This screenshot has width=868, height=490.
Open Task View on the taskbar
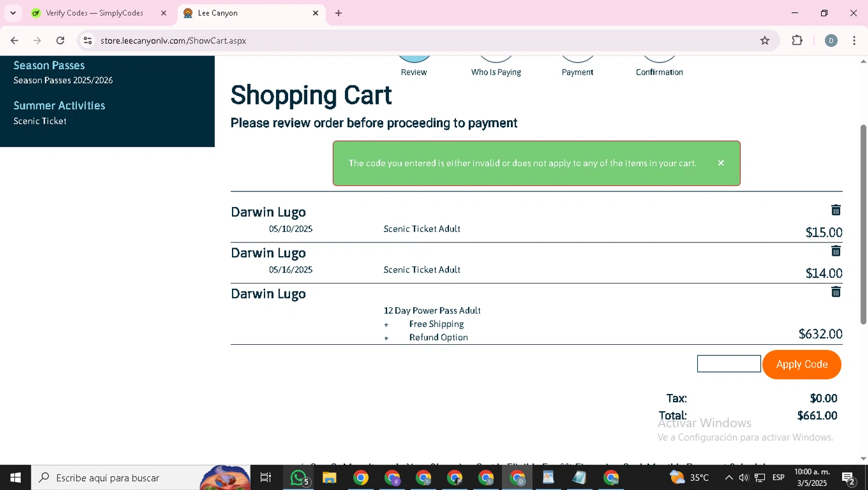click(x=266, y=478)
